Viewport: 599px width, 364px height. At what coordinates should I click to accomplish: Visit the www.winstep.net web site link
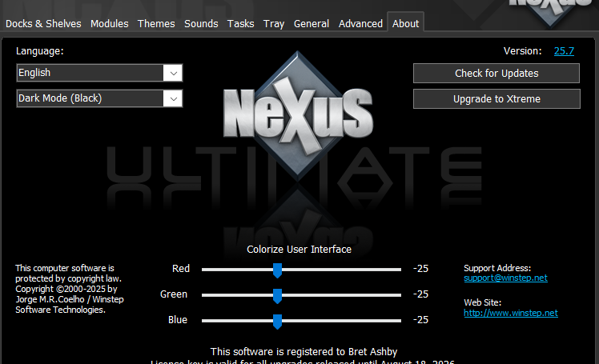pos(511,313)
